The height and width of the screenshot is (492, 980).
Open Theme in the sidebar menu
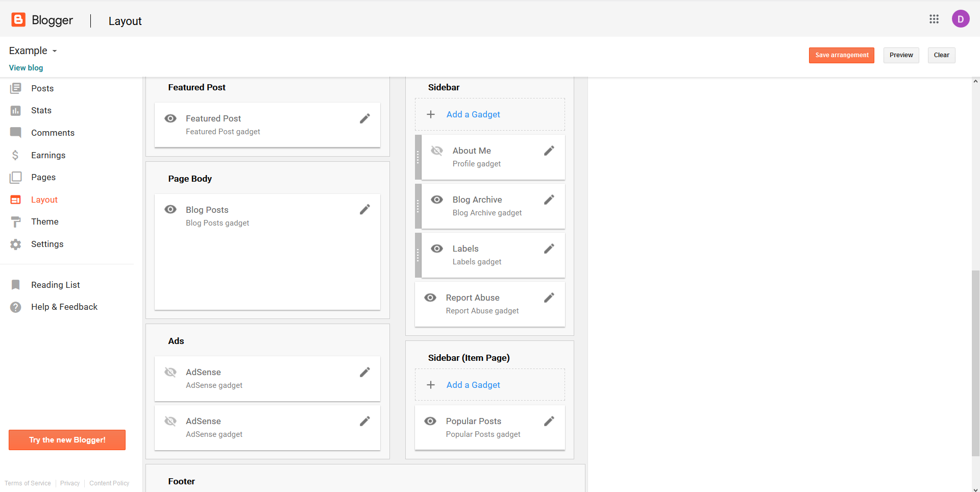tap(45, 222)
